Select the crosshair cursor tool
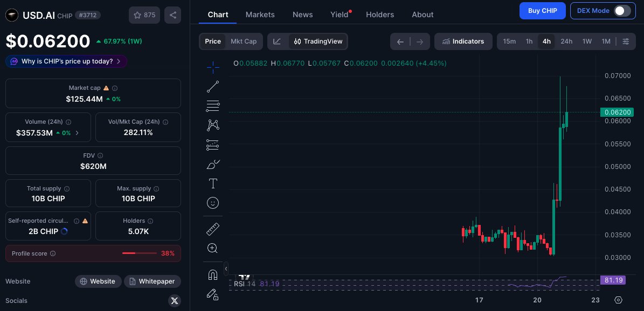Viewport: 644px width, 311px height. (x=213, y=67)
